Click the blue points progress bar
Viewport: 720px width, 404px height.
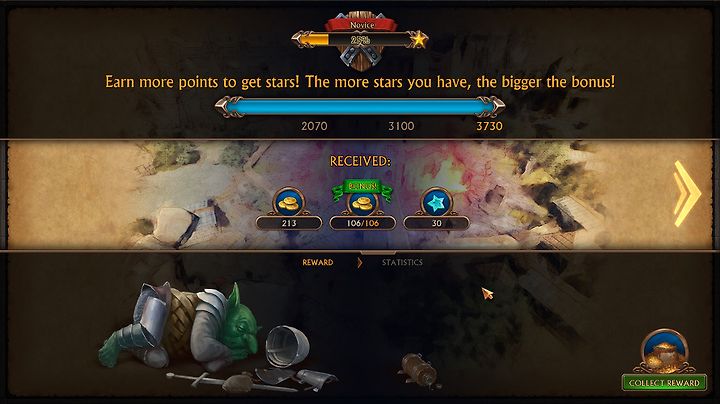point(360,107)
